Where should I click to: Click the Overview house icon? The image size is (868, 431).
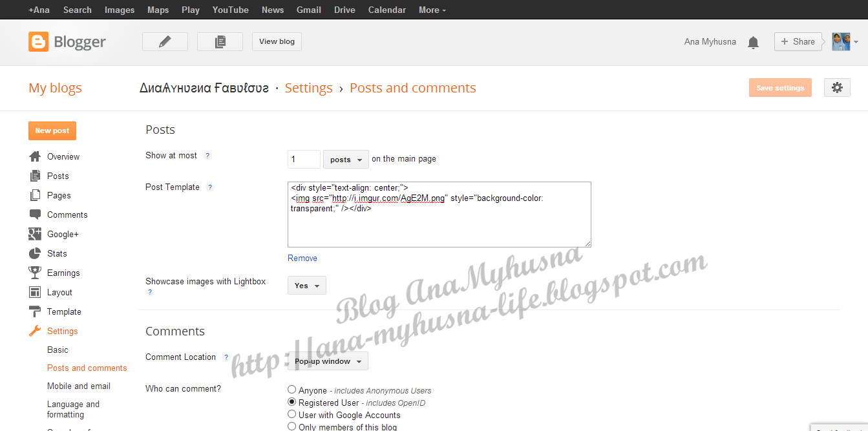tap(35, 156)
